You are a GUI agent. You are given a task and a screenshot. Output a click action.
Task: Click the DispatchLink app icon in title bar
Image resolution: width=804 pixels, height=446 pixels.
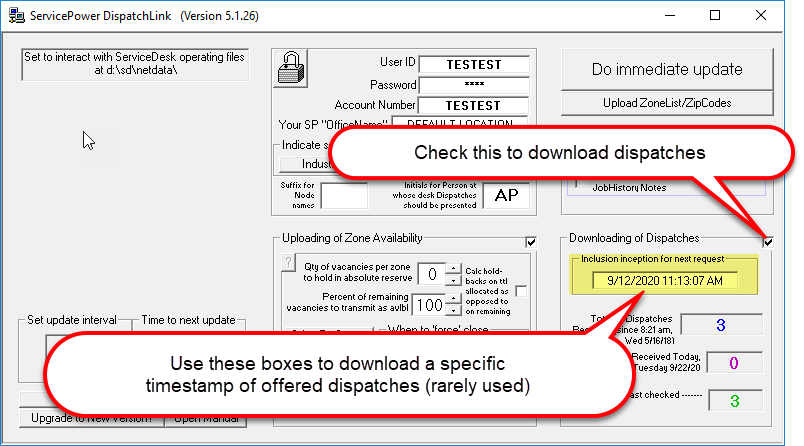tap(16, 15)
